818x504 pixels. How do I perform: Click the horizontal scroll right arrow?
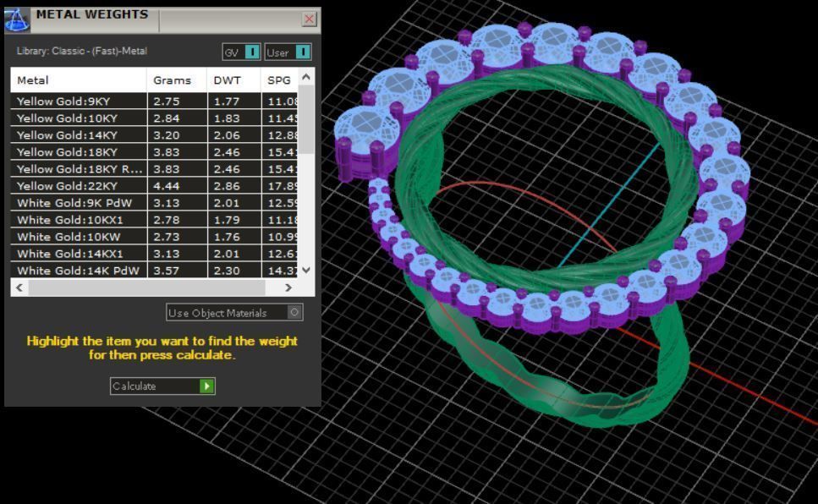pyautogui.click(x=288, y=288)
